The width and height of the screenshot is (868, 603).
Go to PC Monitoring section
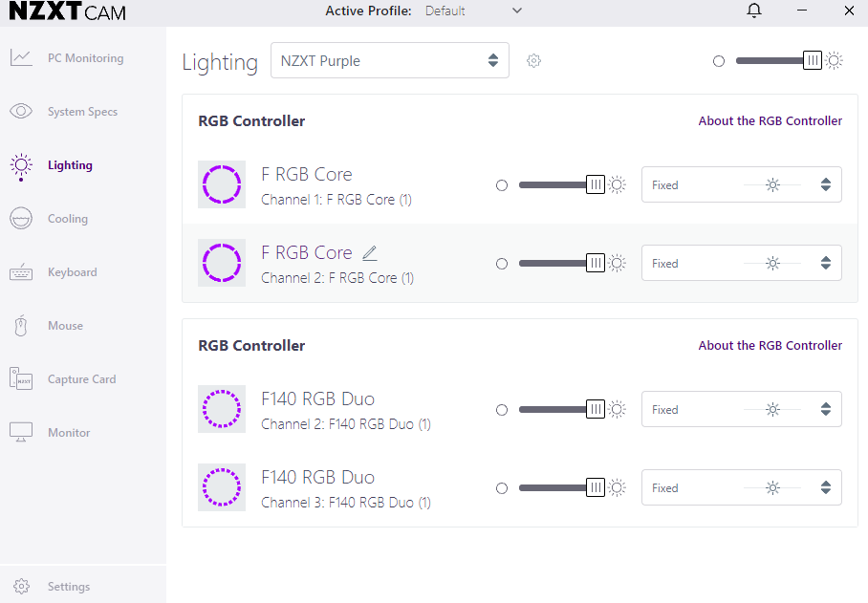pos(86,58)
